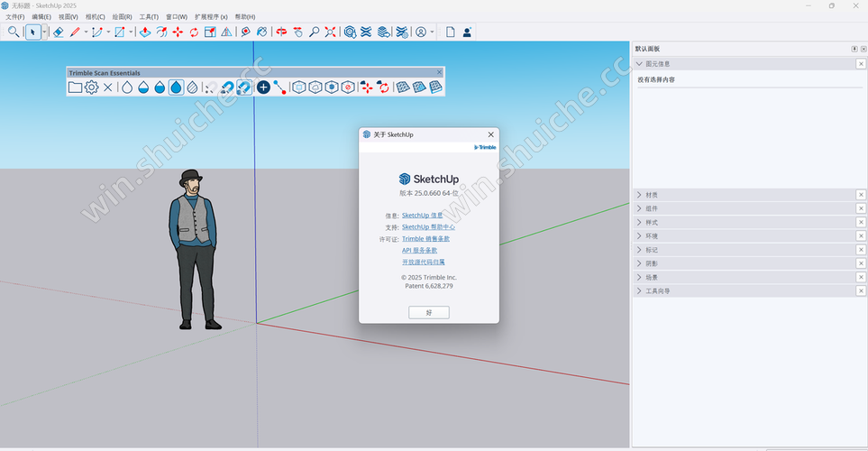868x451 pixels.
Task: Open the 相机(C) Camera menu
Action: pyautogui.click(x=95, y=16)
